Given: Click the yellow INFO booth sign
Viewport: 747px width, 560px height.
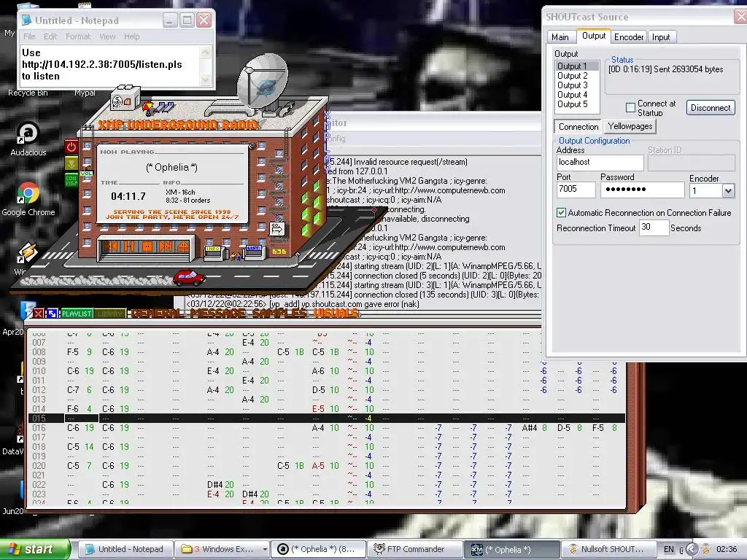Looking at the screenshot, I should click(212, 249).
